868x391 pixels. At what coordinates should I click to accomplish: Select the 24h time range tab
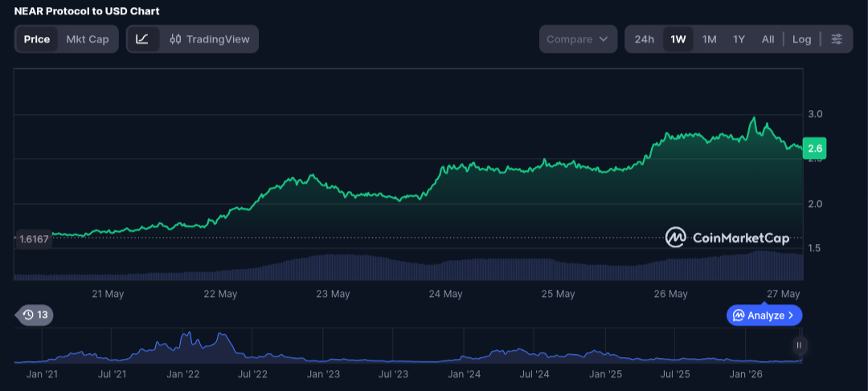point(644,39)
